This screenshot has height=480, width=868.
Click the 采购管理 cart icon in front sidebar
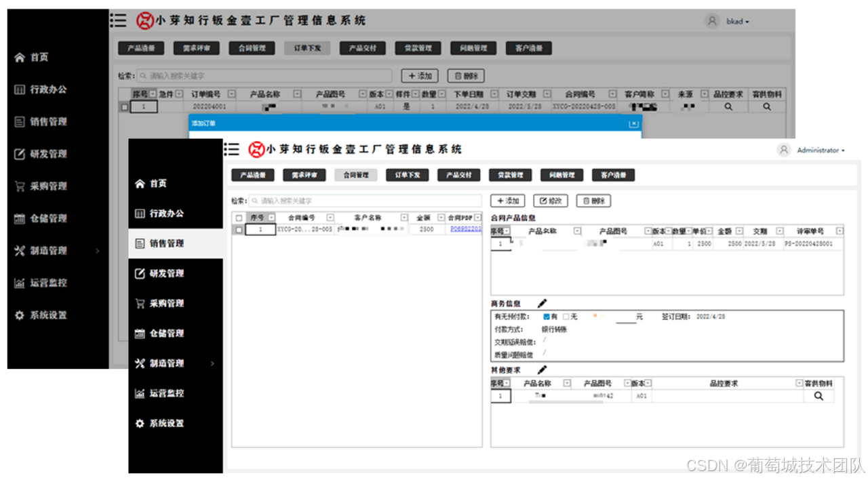(140, 304)
